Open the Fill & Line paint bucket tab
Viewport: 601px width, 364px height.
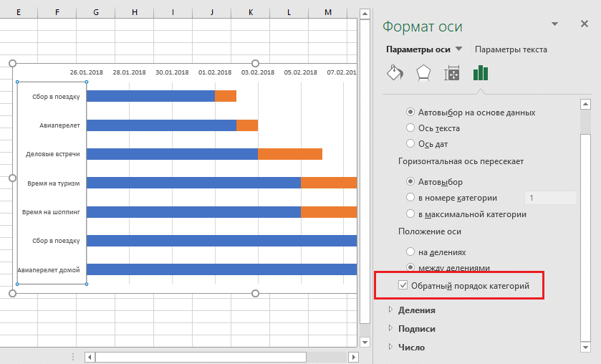pos(394,73)
